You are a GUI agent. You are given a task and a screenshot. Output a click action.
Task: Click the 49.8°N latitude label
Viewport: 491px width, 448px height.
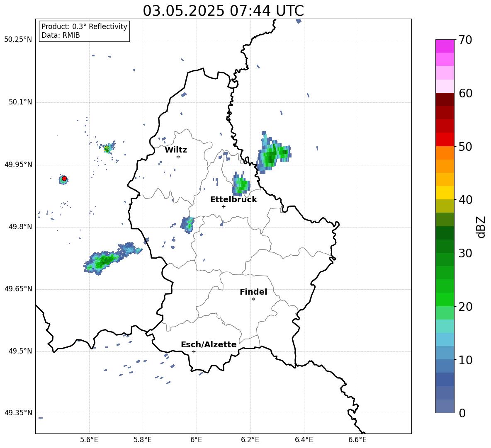tap(20, 227)
